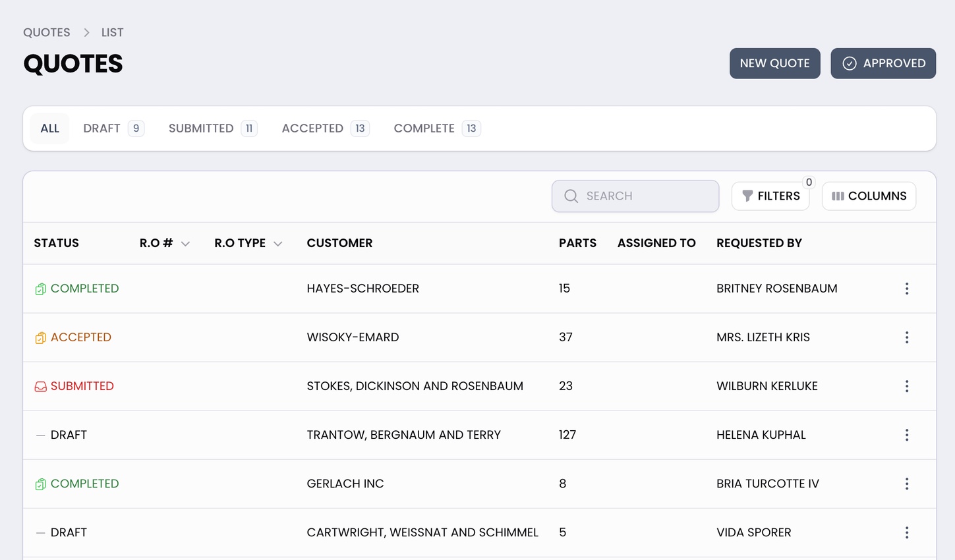Click the magnifier icon in the search bar
Image resolution: width=955 pixels, height=560 pixels.
(x=570, y=196)
